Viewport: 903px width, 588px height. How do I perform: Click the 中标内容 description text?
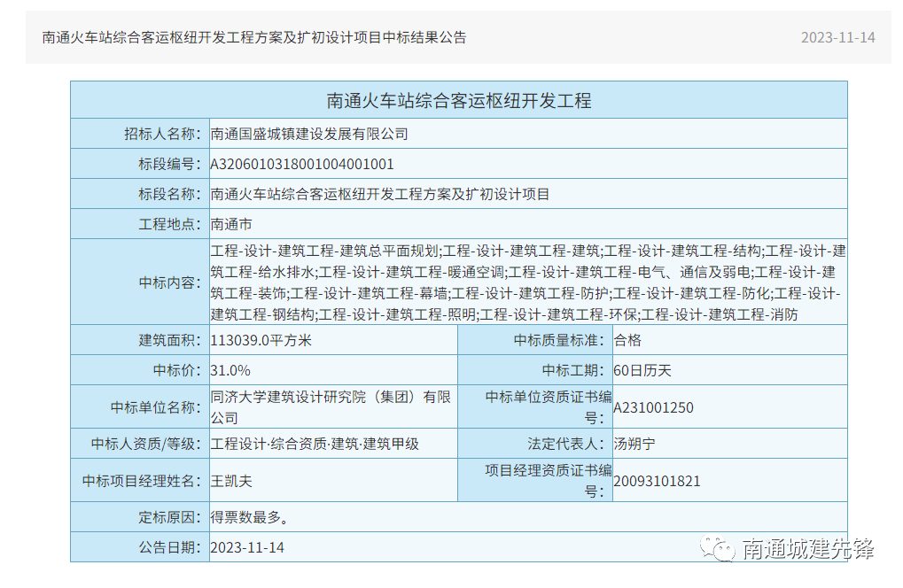[527, 282]
